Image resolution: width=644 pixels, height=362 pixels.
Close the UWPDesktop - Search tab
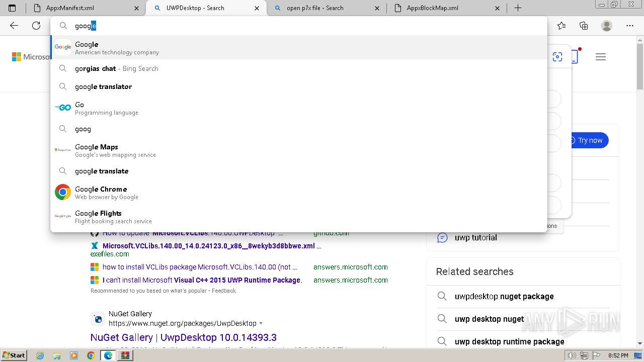257,8
